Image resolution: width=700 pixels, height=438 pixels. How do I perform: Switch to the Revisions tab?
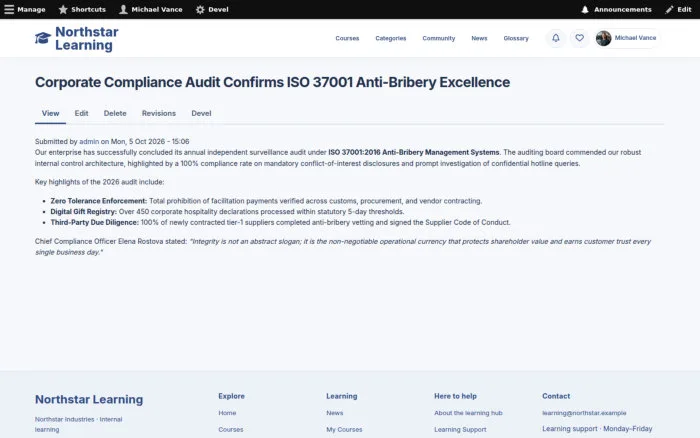[159, 113]
